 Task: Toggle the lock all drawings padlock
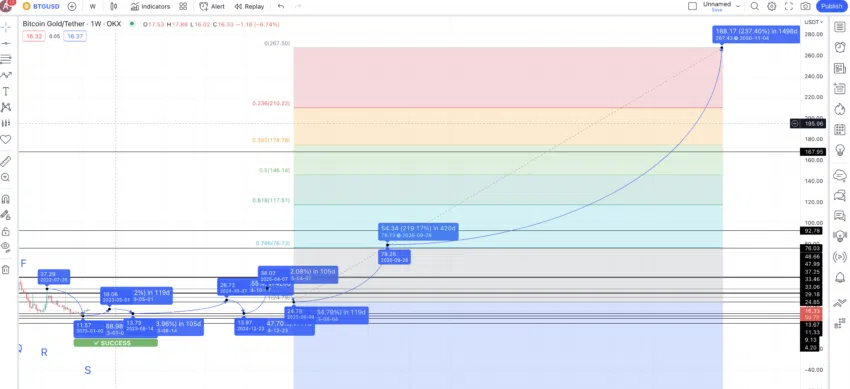pos(5,231)
